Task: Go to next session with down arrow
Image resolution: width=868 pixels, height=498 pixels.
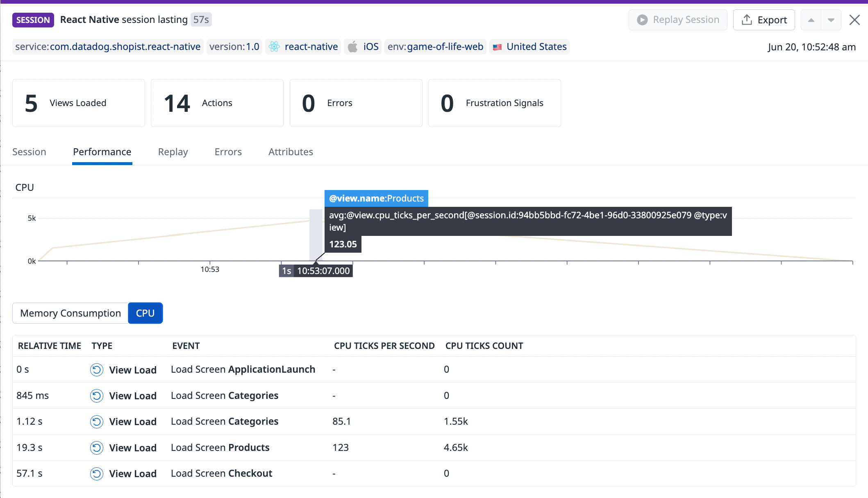Action: pyautogui.click(x=831, y=20)
